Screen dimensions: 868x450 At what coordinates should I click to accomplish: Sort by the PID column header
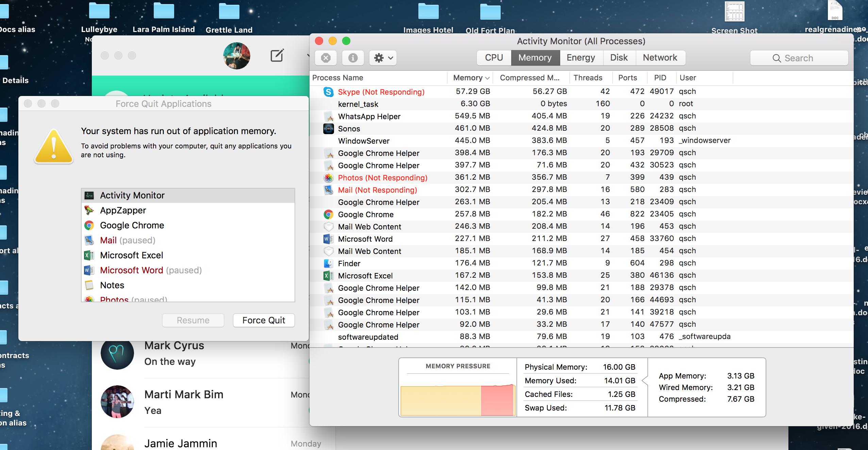pyautogui.click(x=661, y=78)
